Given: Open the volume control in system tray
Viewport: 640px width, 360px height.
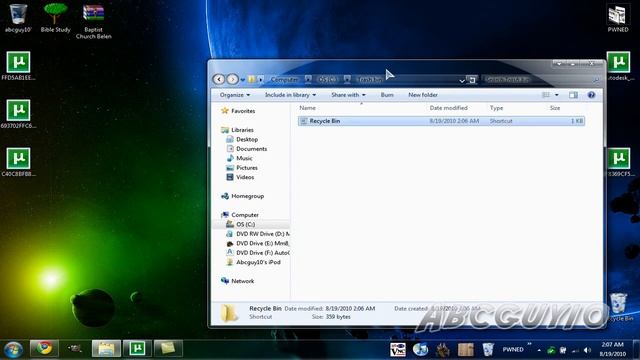Looking at the screenshot, I should tap(587, 350).
